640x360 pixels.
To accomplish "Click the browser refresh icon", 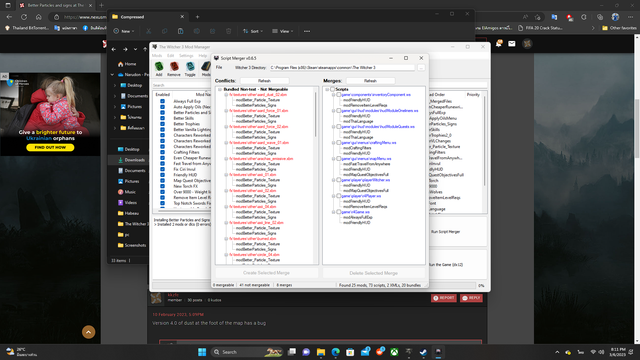I will [24, 17].
